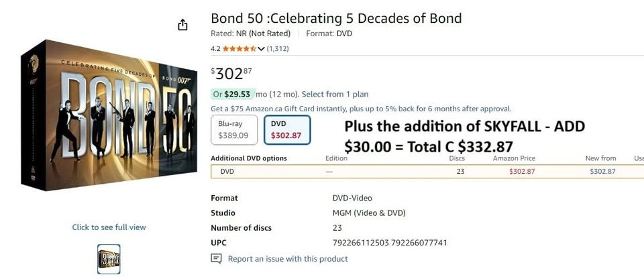Click the Bond 50 product title

click(336, 18)
